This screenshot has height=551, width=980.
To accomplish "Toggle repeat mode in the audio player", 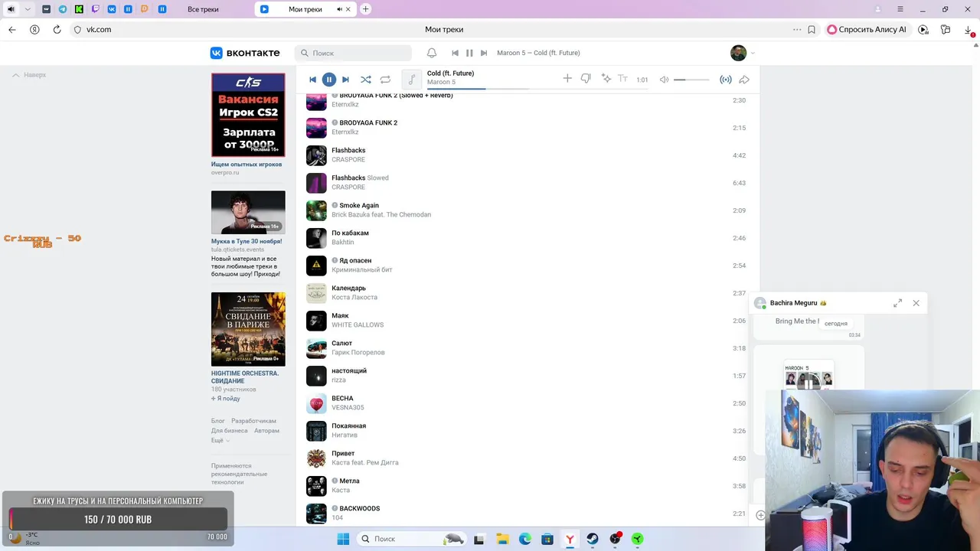I will (385, 80).
